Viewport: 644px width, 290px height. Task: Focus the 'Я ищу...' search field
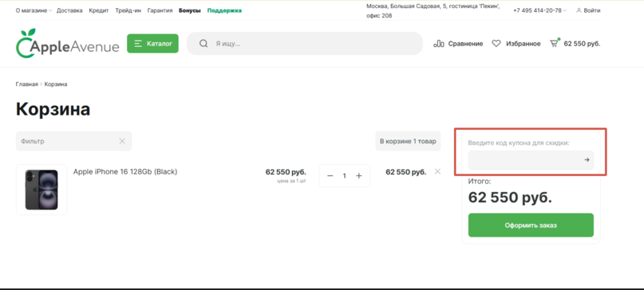(304, 44)
